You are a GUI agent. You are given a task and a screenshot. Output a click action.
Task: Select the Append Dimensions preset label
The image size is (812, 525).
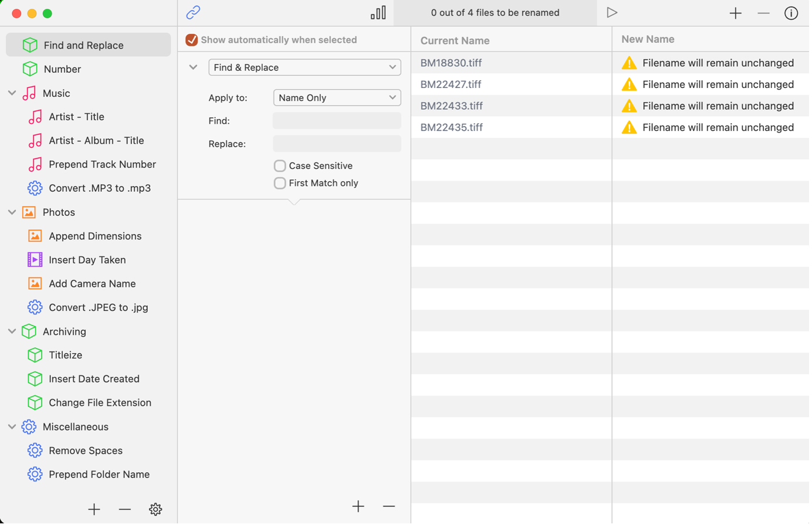[95, 236]
